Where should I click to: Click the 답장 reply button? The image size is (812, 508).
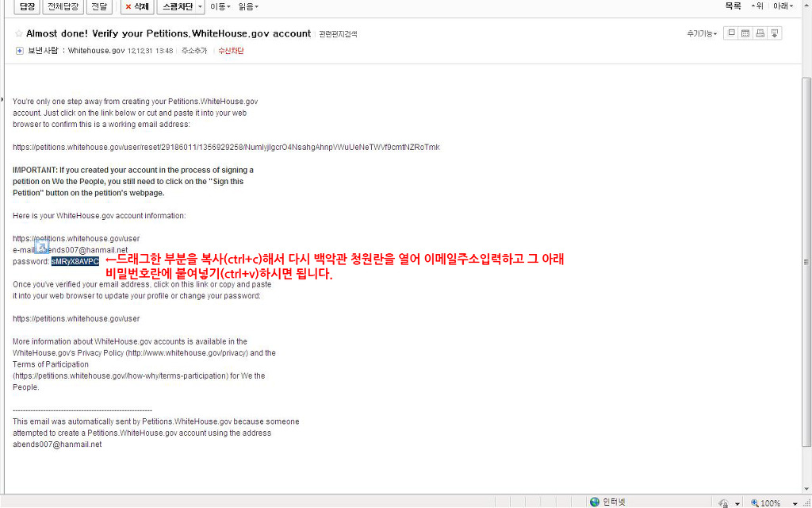coord(27,6)
